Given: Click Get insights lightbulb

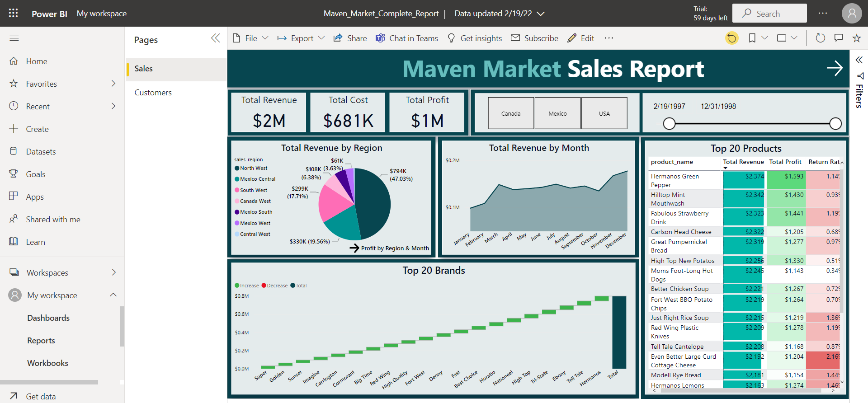Looking at the screenshot, I should pyautogui.click(x=474, y=38).
